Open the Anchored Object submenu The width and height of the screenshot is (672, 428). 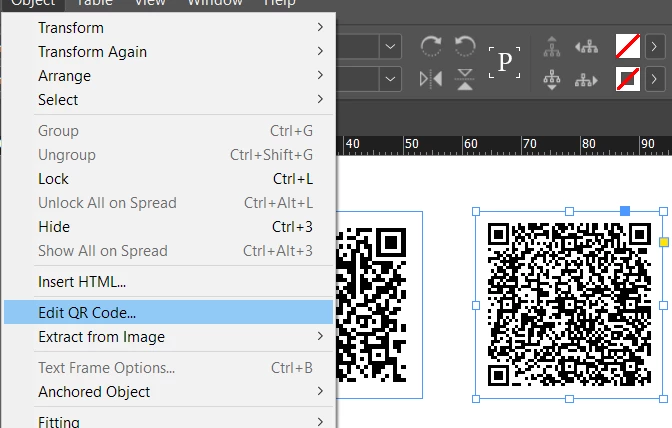point(168,391)
